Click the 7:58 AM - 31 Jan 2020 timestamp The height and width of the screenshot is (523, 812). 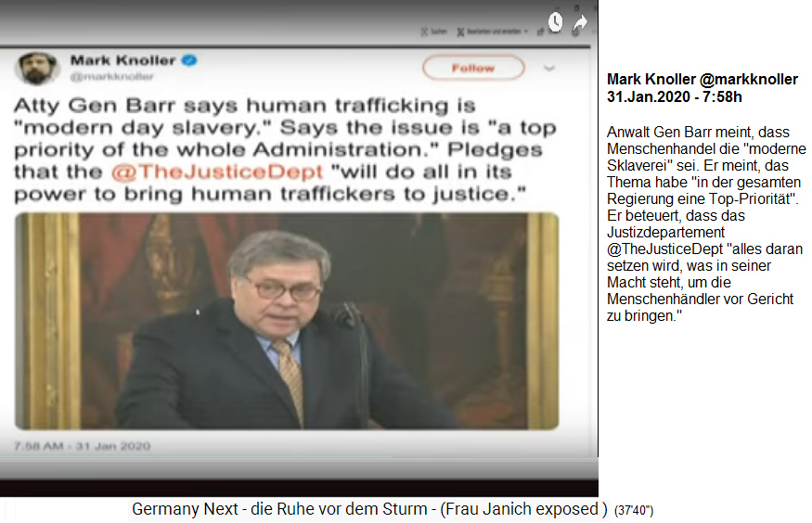82,446
